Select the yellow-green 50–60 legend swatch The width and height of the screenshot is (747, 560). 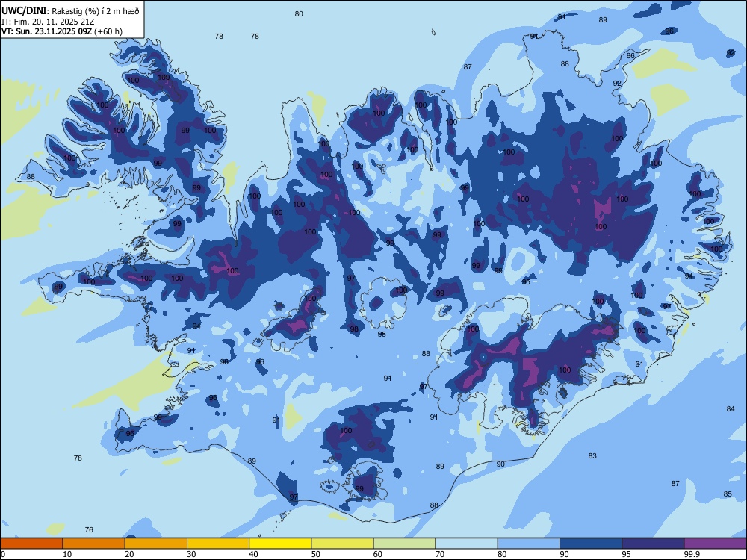tap(343, 544)
